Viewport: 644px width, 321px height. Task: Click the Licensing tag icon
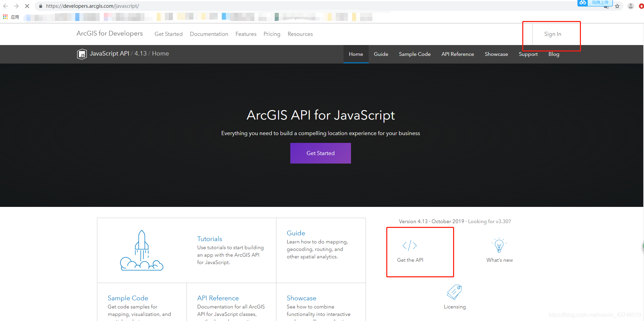454,292
